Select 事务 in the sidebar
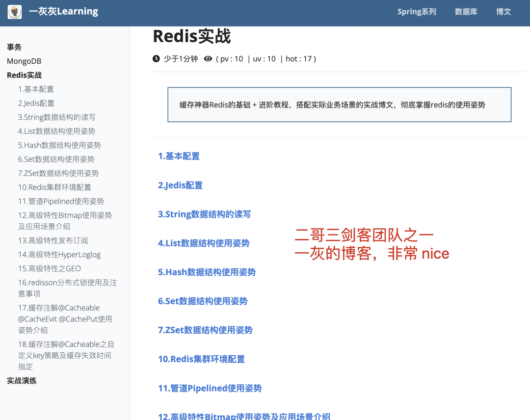Viewport: 530px width, 420px height. (14, 47)
